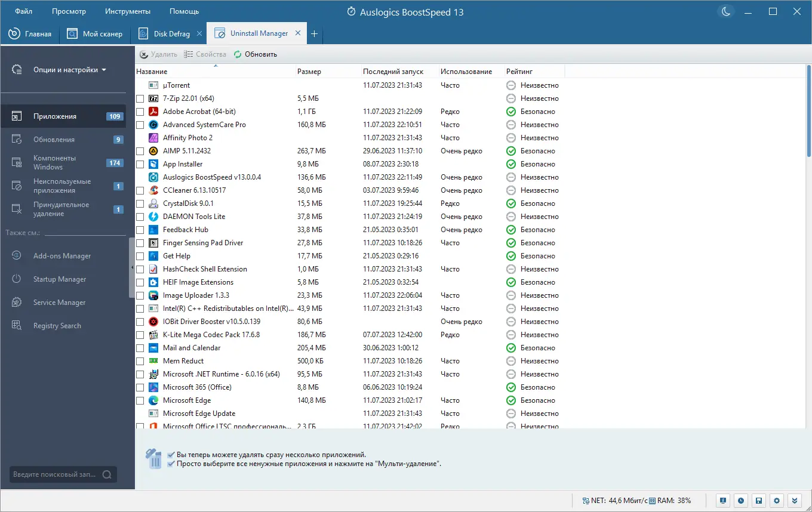
Task: Close the Uninstall Manager tab
Action: (x=298, y=33)
